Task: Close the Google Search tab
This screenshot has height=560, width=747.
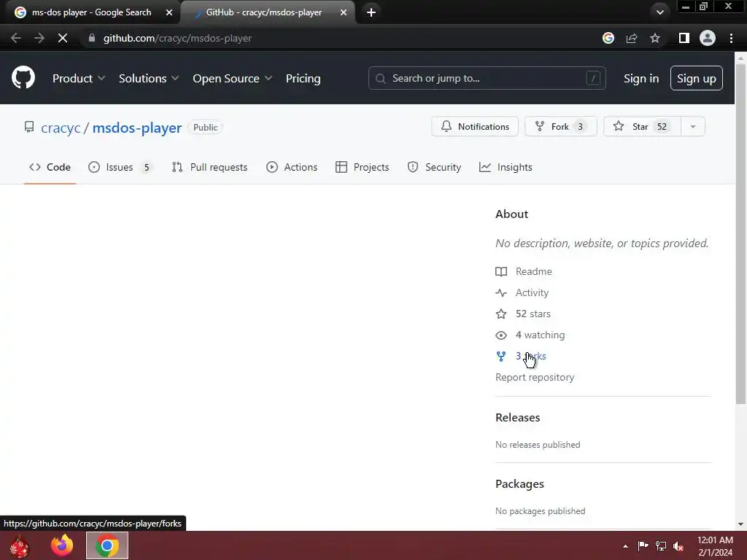Action: click(169, 12)
